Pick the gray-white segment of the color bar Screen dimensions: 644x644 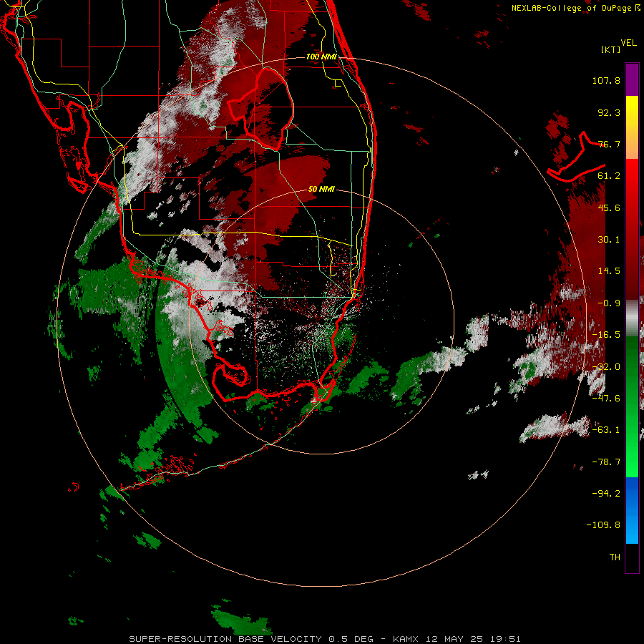tap(632, 318)
